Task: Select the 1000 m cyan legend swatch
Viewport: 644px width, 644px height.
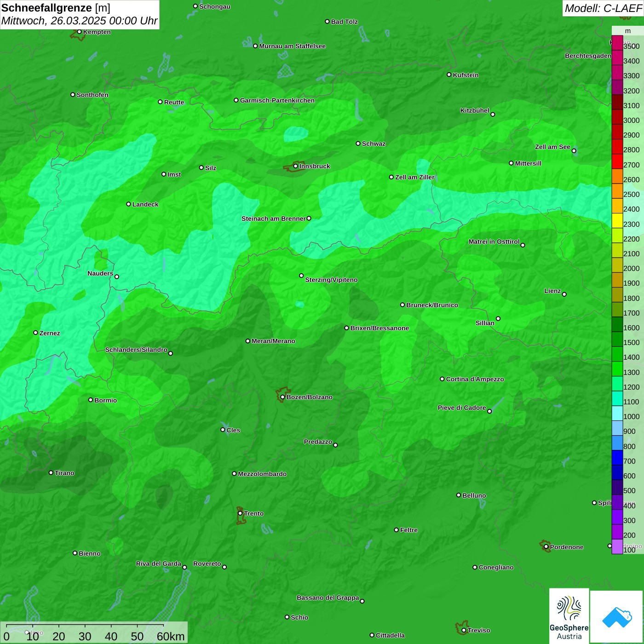Action: [x=617, y=413]
